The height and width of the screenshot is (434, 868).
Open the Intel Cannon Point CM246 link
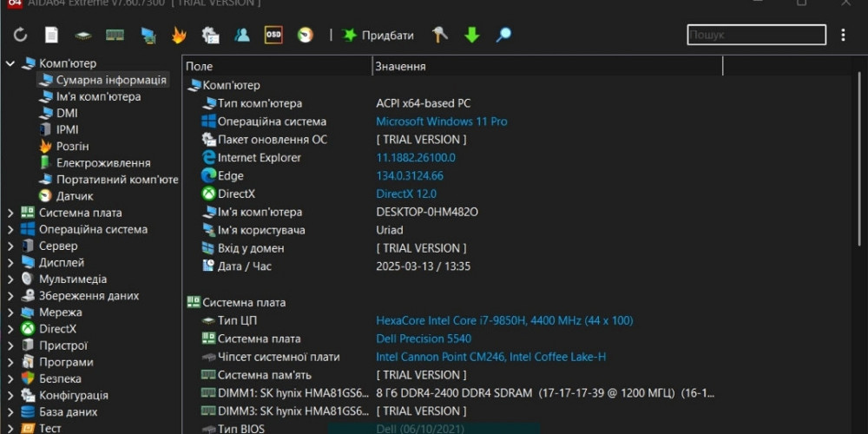[490, 357]
